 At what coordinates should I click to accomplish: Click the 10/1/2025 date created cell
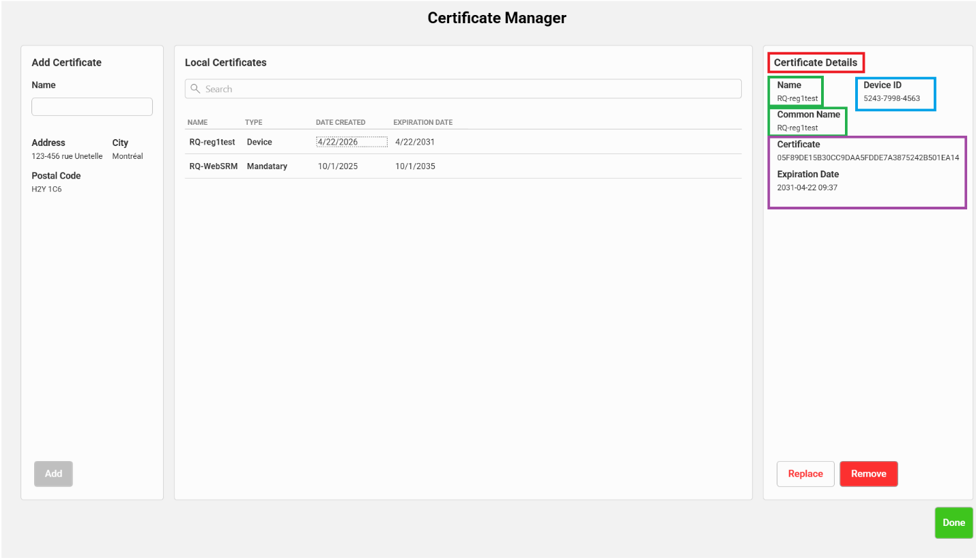(338, 166)
